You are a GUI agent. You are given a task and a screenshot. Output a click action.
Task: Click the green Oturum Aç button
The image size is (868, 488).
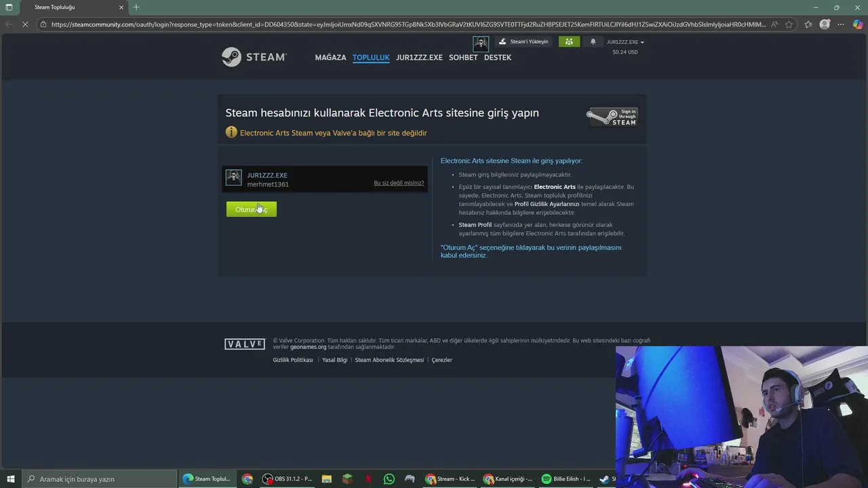pyautogui.click(x=252, y=209)
